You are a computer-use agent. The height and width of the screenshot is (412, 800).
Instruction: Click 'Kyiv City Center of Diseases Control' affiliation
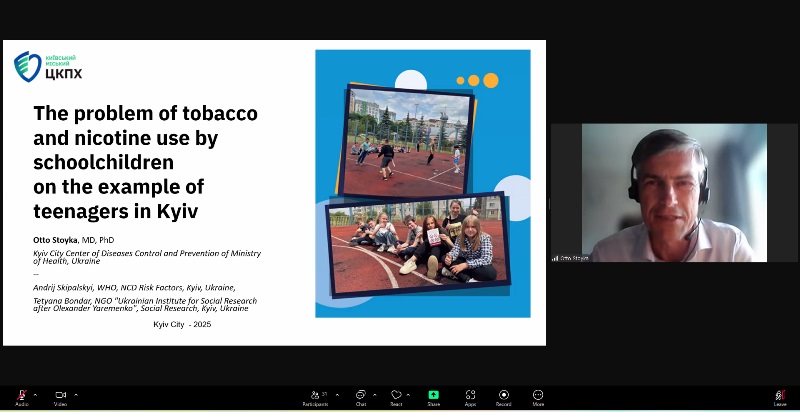tap(147, 257)
